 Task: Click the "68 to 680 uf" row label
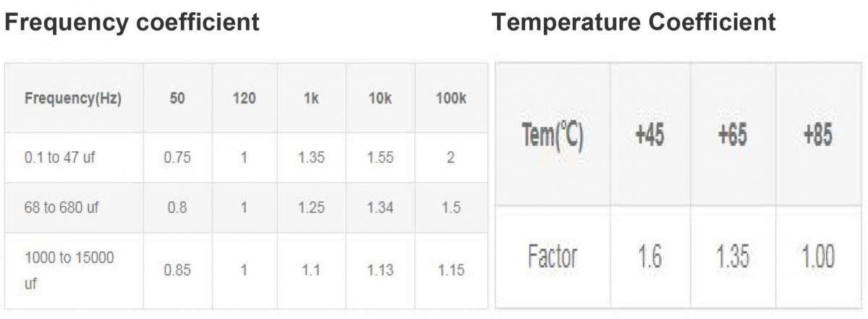tap(61, 208)
